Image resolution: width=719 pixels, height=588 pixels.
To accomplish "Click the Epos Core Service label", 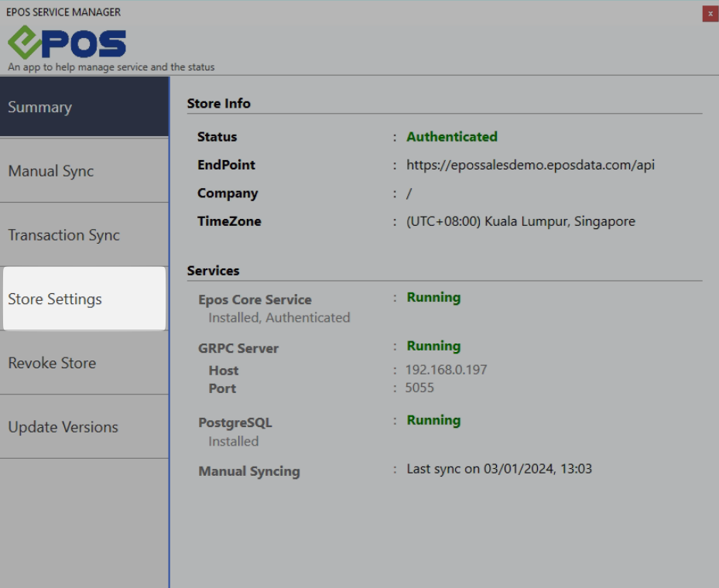I will tap(255, 299).
